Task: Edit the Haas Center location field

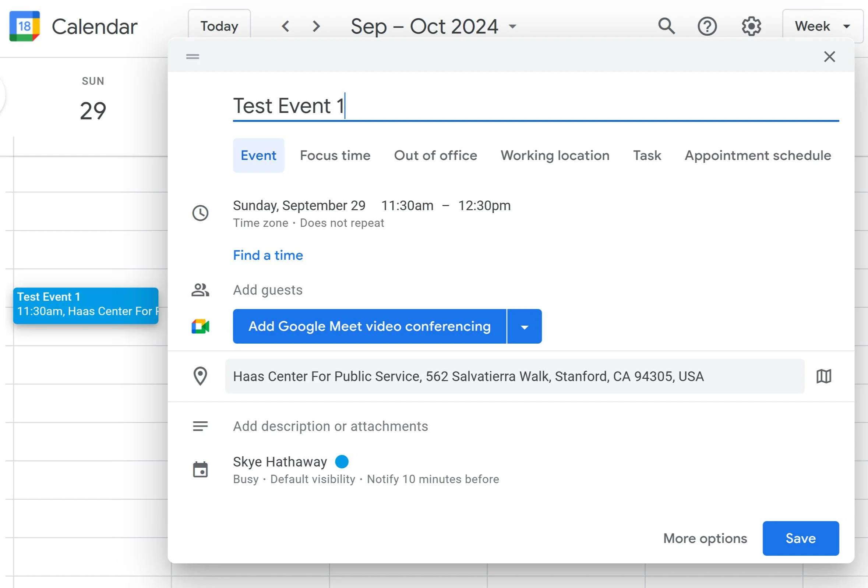Action: click(x=515, y=376)
